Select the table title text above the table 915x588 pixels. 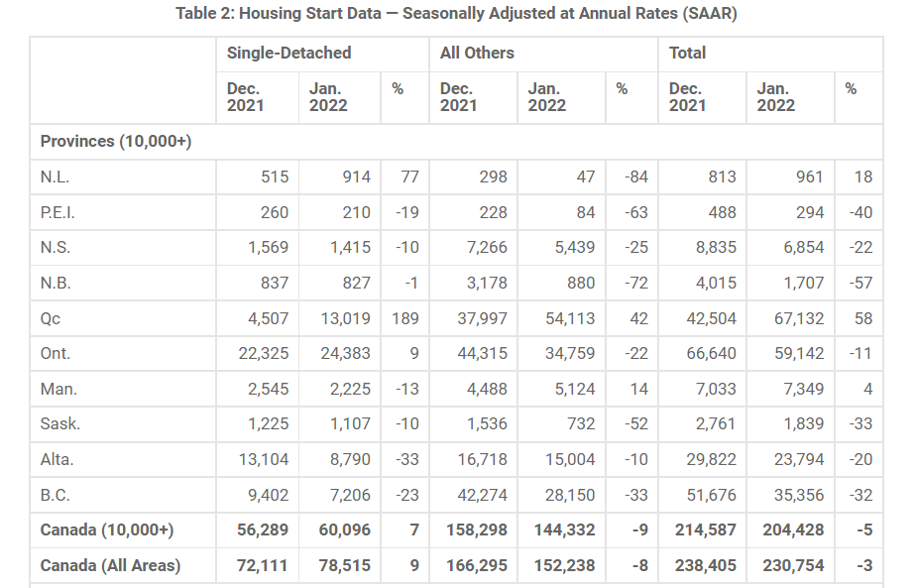(456, 14)
